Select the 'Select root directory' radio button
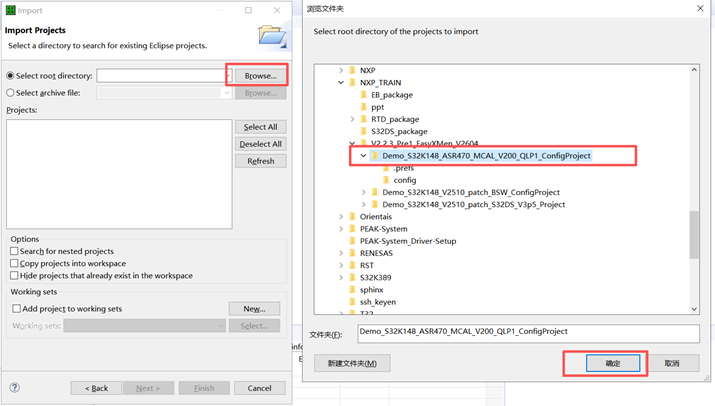Screen dimensions: 715x406 10,76
